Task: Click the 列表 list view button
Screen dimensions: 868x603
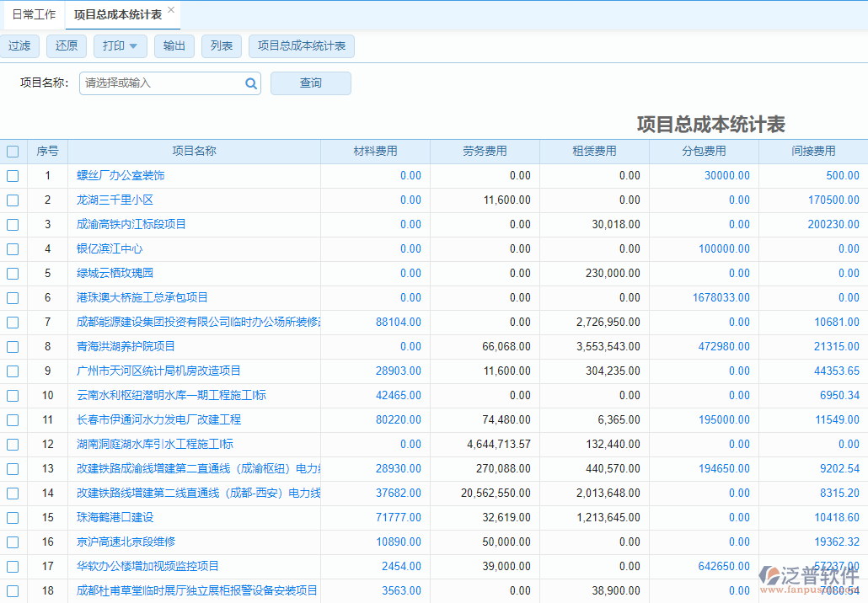Action: 221,46
